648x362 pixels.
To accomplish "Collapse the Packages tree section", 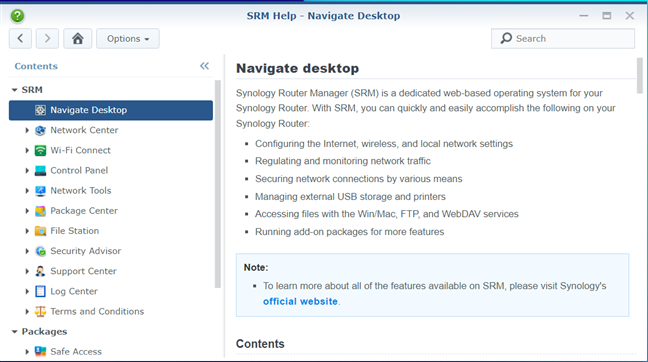I will tap(14, 331).
